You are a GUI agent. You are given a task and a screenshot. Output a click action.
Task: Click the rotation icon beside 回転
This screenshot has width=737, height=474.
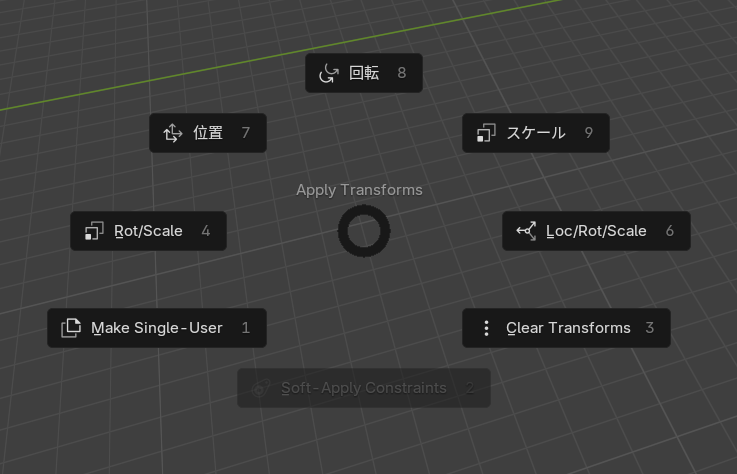click(328, 73)
